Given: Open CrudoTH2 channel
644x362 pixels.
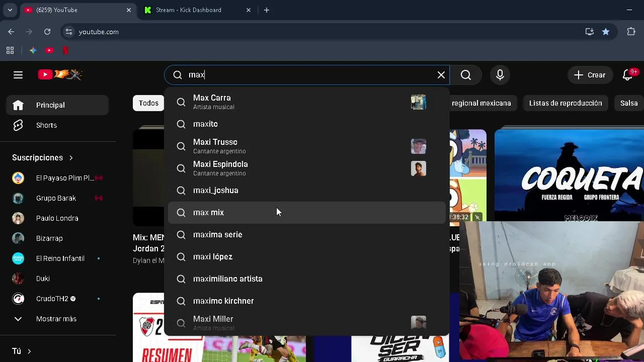Looking at the screenshot, I should point(57,299).
